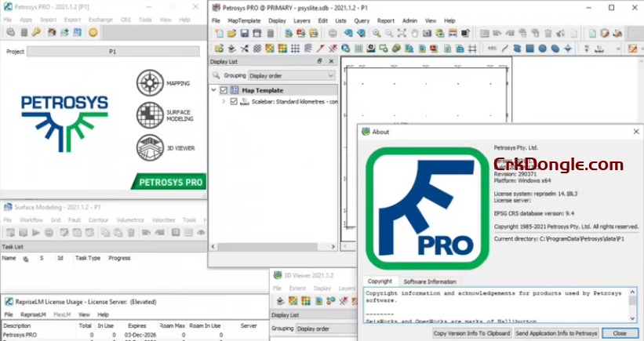Click the magnifier icon beside Grouping label
The height and width of the screenshot is (341, 644).
216,76
